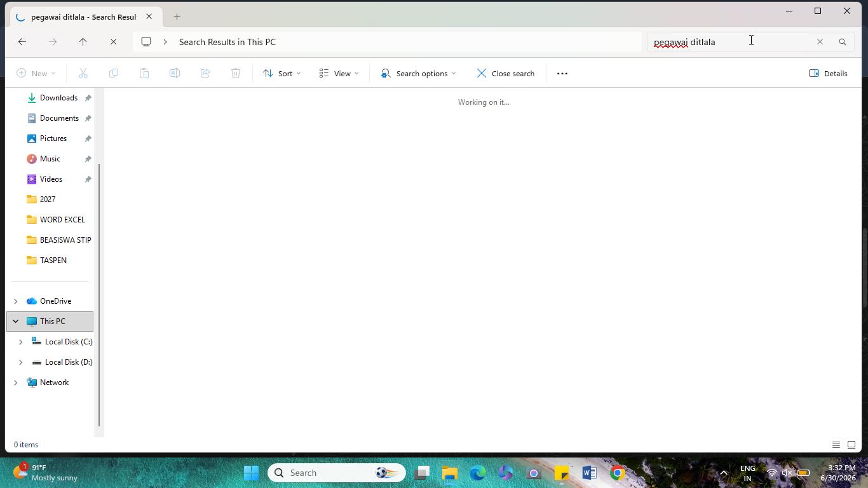Switch to details list view icon

pos(836,445)
